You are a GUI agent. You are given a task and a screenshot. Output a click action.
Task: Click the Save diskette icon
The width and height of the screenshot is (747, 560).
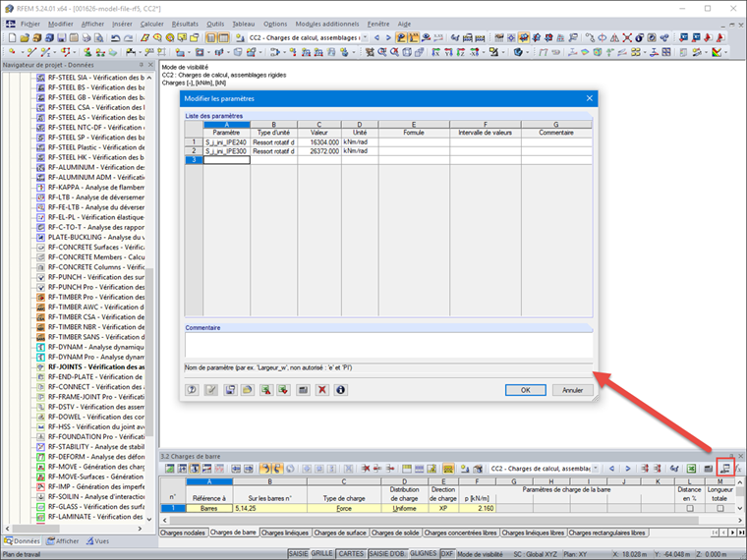click(x=62, y=37)
